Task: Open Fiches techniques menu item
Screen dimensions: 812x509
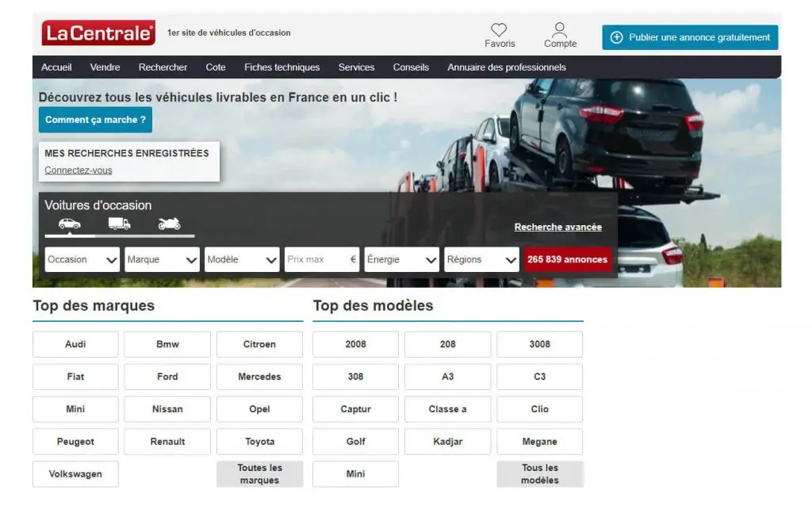Action: (x=282, y=67)
